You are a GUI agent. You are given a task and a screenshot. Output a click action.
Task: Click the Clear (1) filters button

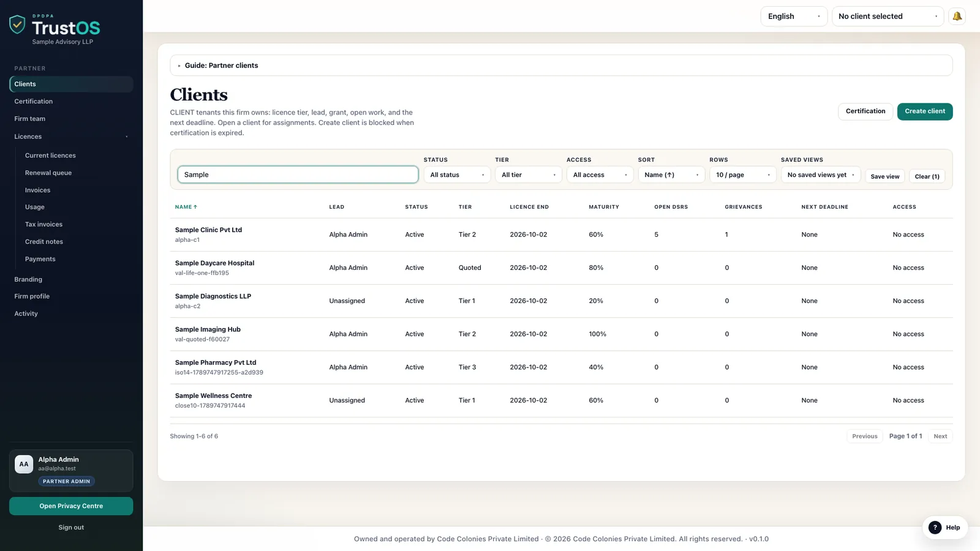coord(927,176)
